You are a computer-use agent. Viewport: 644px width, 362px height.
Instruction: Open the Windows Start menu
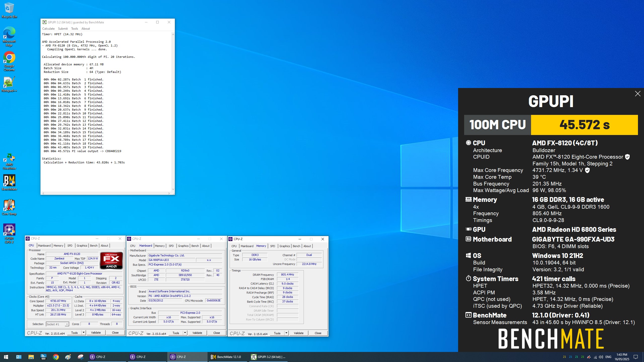pos(6,357)
